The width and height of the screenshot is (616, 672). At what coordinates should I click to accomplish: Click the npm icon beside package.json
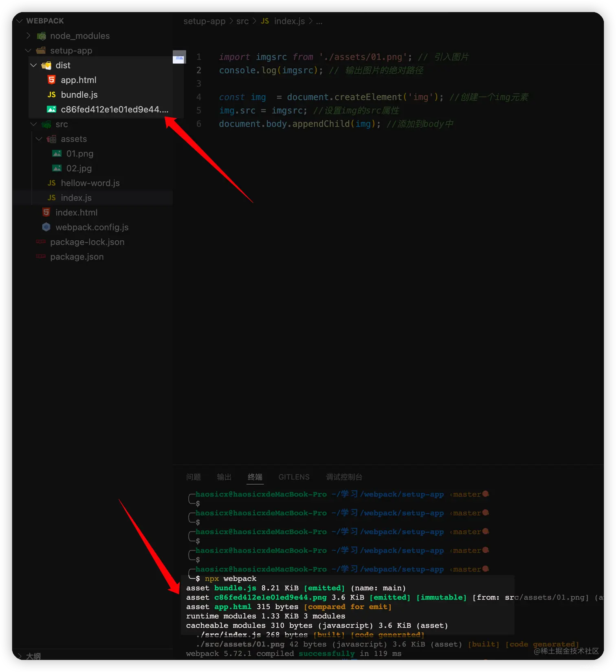pyautogui.click(x=41, y=257)
